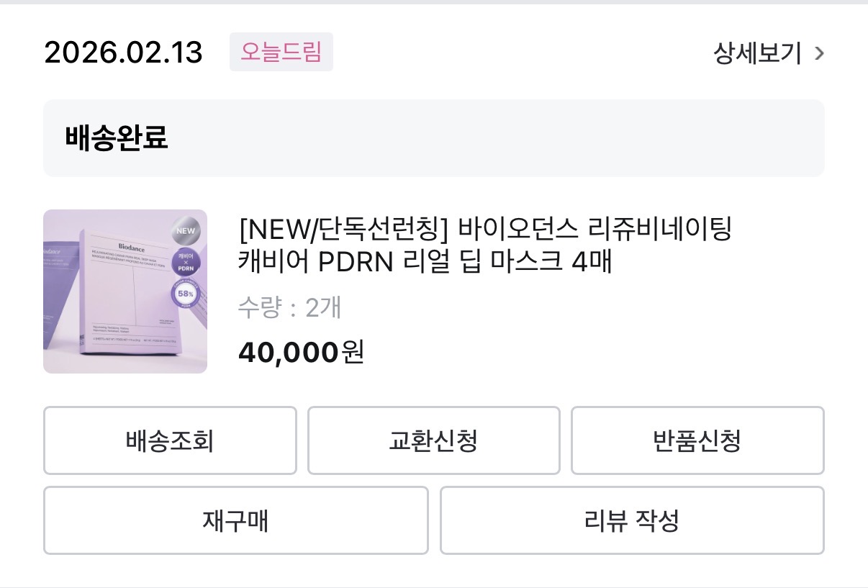
Task: Tap the 배송완료 status banner
Action: click(433, 138)
